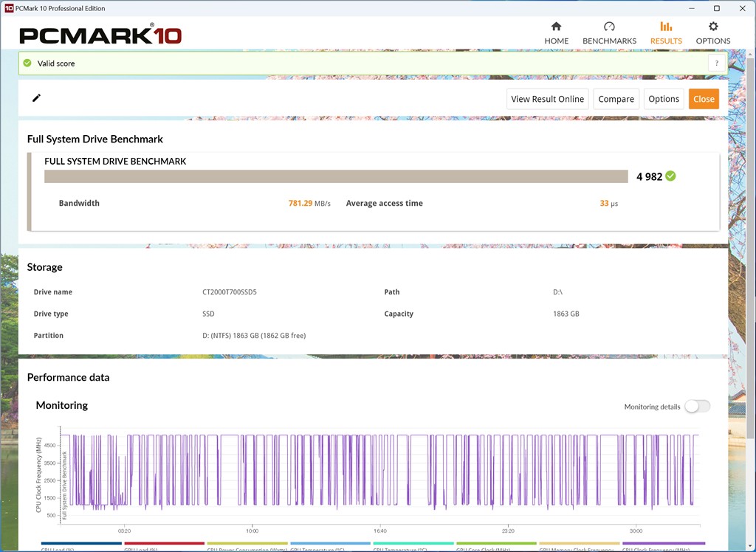
Task: Click the red GPU Load legend swatch
Action: click(x=165, y=543)
